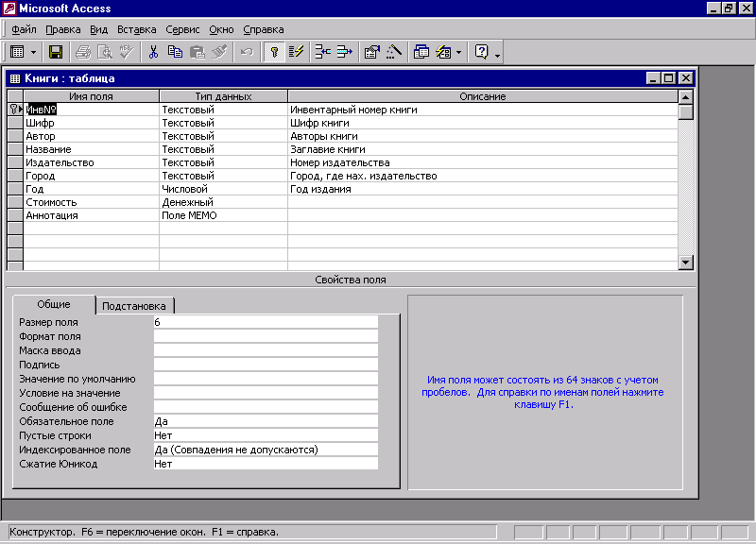Minimize the Книги : таблица window
Viewport: 756px width, 544px height.
(x=653, y=78)
